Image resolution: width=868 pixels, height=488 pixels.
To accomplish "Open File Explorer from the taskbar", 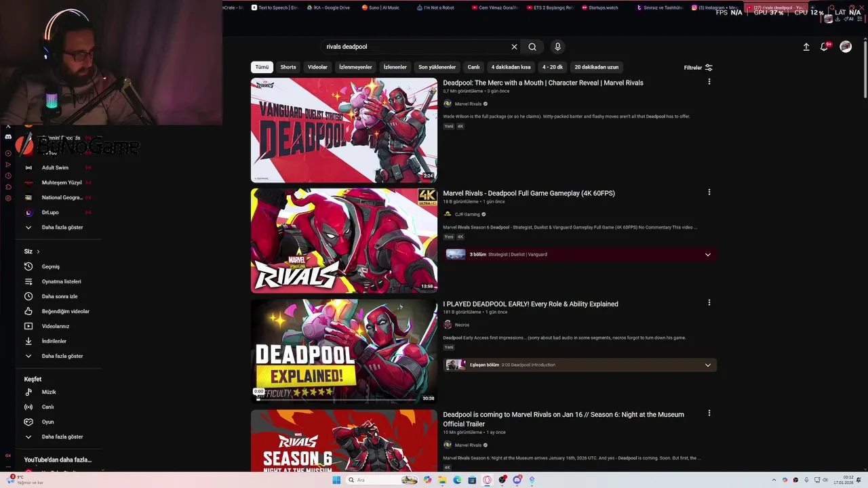I will [x=442, y=480].
